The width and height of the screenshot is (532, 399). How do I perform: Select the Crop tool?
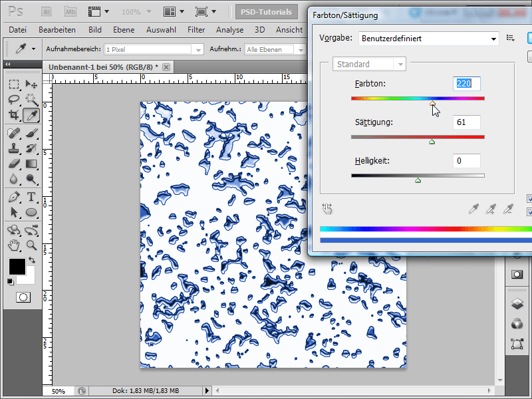coord(14,115)
